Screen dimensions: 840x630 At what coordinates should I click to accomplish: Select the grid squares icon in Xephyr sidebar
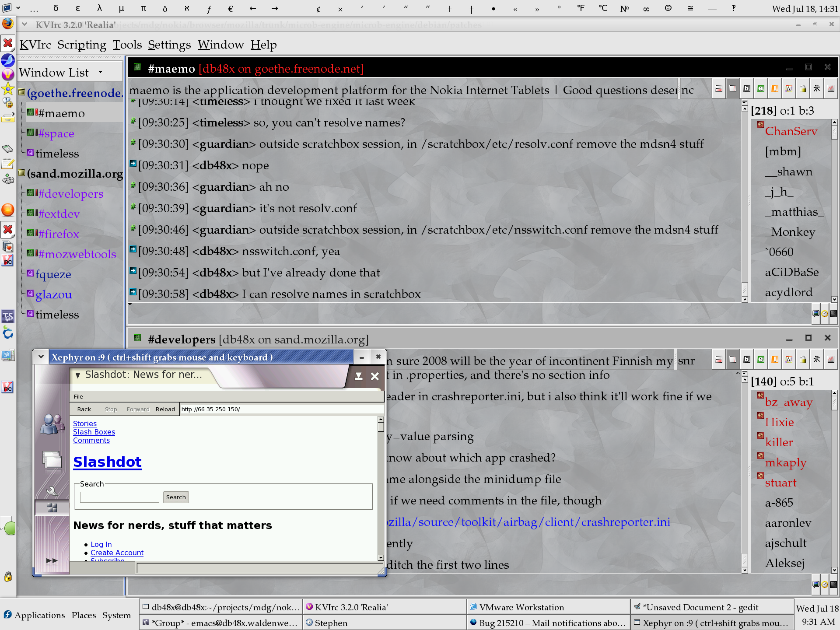click(52, 507)
